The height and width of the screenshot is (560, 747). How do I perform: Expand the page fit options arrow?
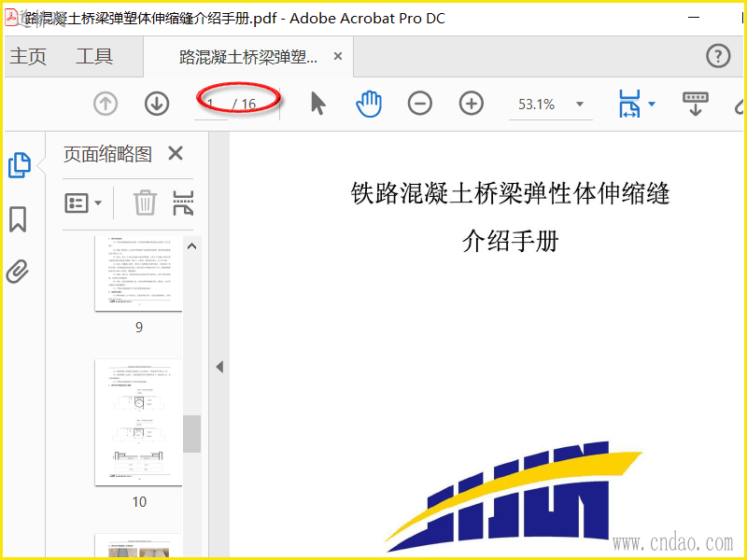click(x=652, y=104)
